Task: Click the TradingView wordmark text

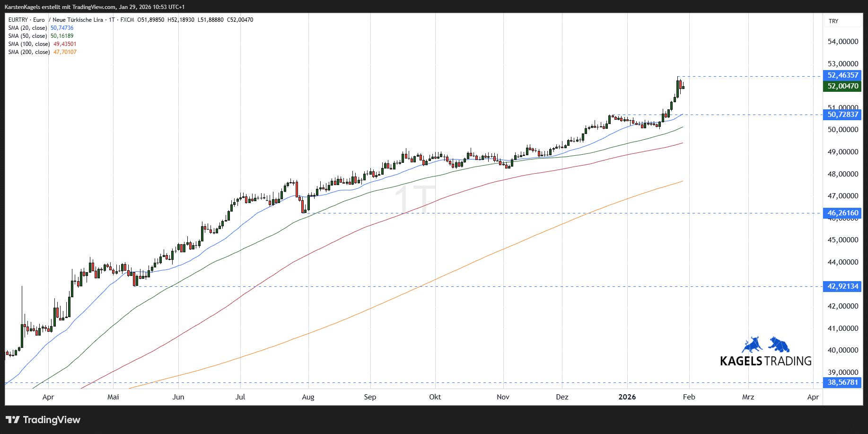Action: coord(52,420)
